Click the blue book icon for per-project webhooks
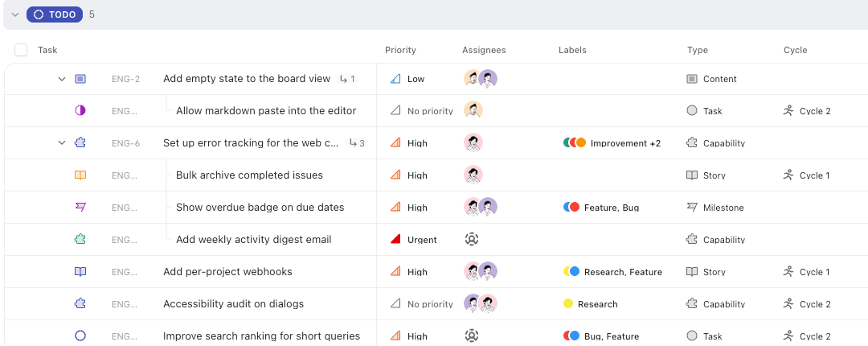This screenshot has height=346, width=868. [80, 272]
